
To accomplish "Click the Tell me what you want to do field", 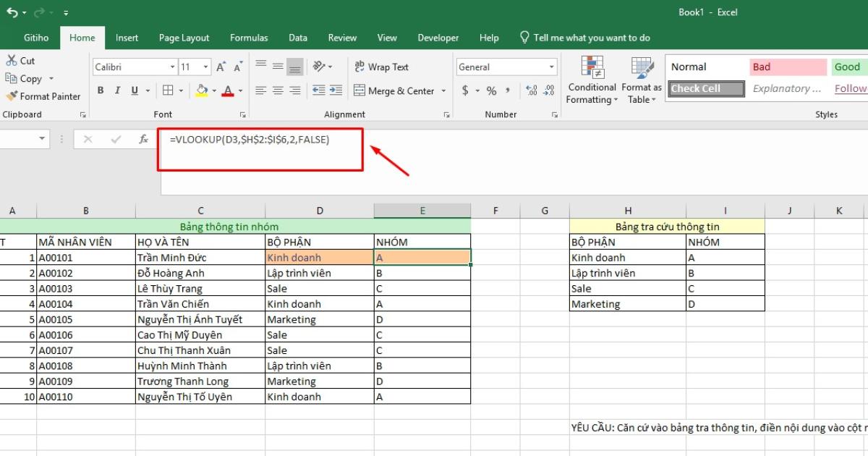I will point(586,38).
